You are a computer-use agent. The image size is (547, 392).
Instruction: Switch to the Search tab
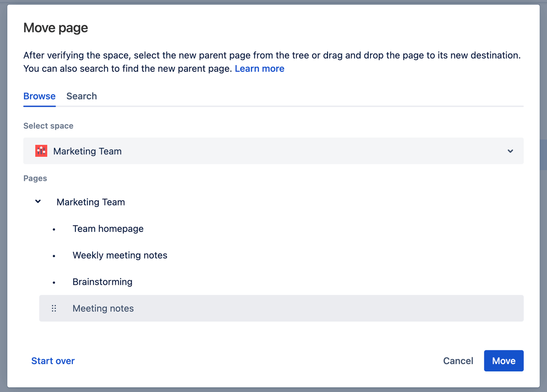[81, 96]
